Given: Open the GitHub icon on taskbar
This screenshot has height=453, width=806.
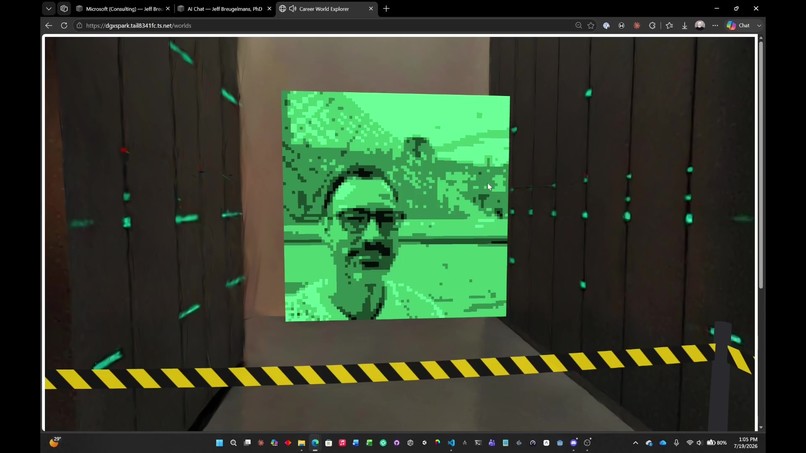Looking at the screenshot, I should [x=396, y=443].
